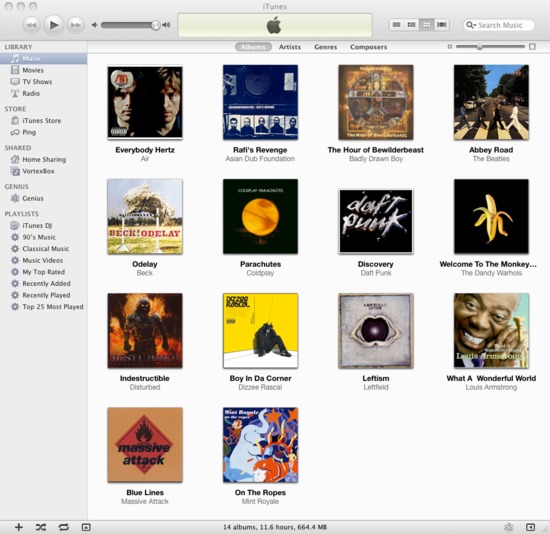The image size is (550, 534).
Task: Switch to song list view icon
Action: (x=396, y=25)
